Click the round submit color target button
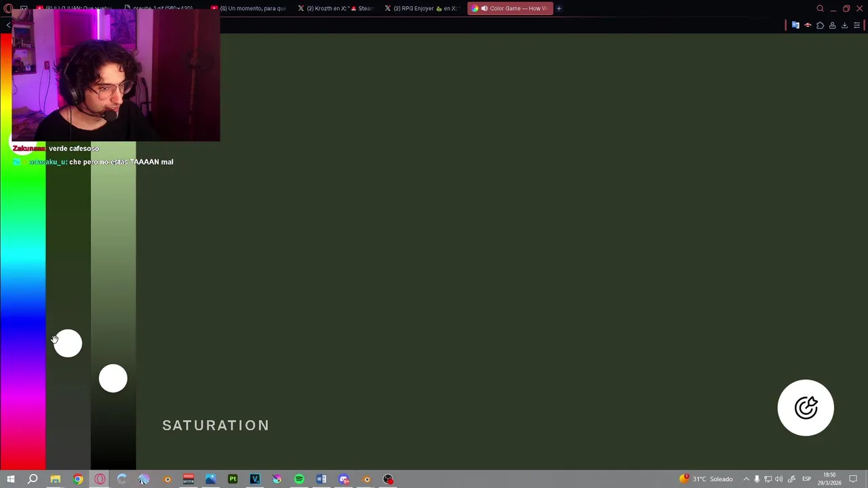 click(806, 407)
